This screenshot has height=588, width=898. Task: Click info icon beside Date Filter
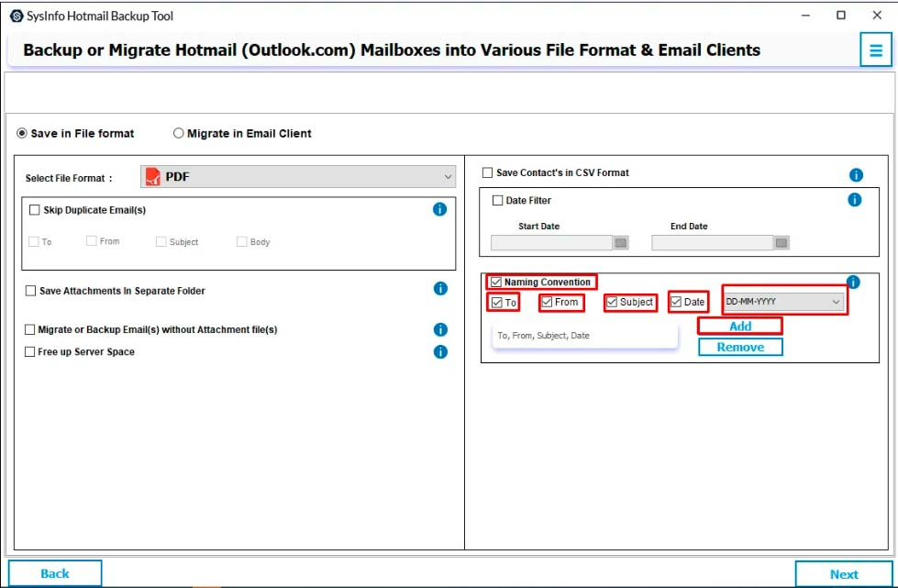click(x=855, y=200)
